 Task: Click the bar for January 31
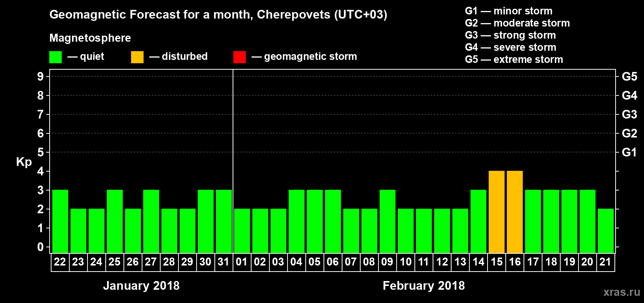(x=224, y=221)
